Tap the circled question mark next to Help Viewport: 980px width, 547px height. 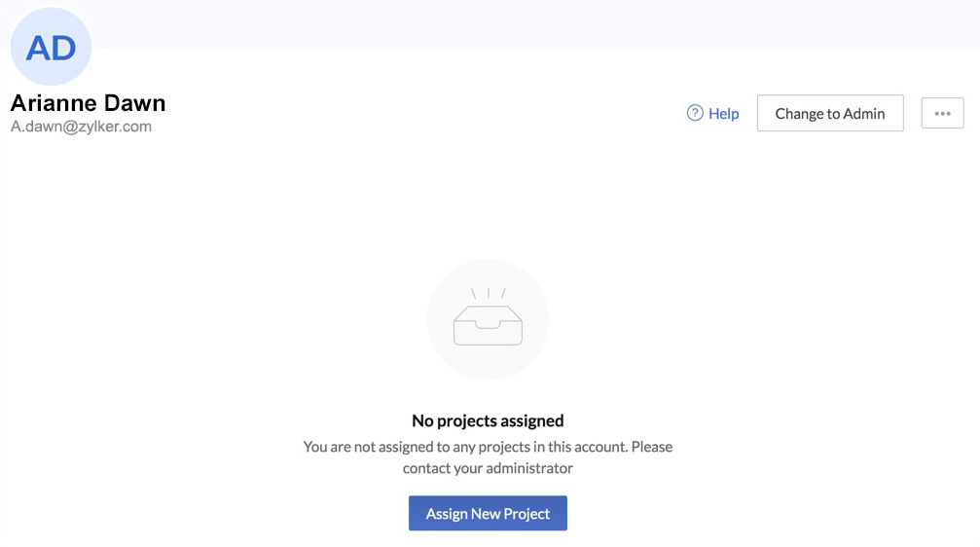[695, 113]
